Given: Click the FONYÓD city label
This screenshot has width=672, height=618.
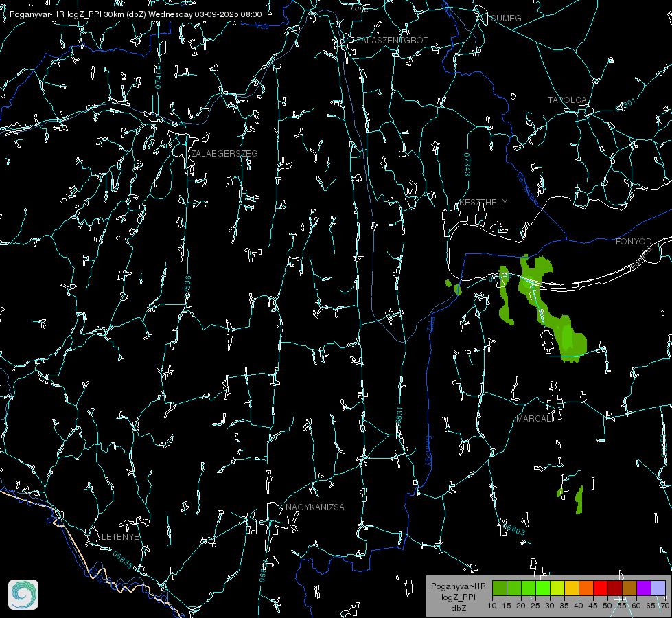Looking at the screenshot, I should tap(634, 242).
